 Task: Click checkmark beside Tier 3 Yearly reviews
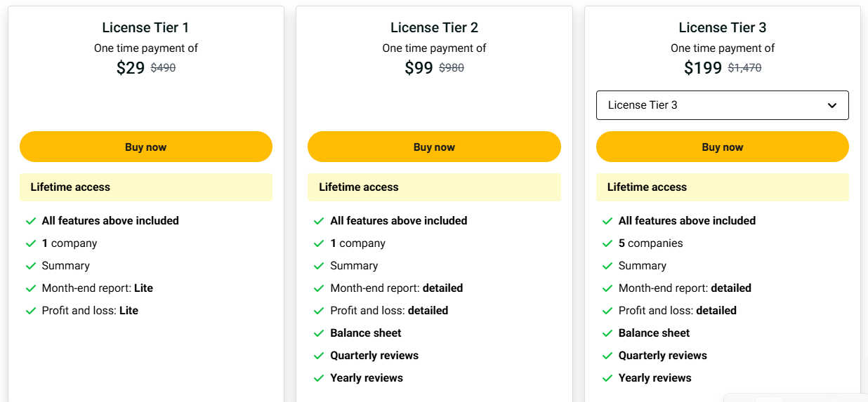pyautogui.click(x=607, y=378)
